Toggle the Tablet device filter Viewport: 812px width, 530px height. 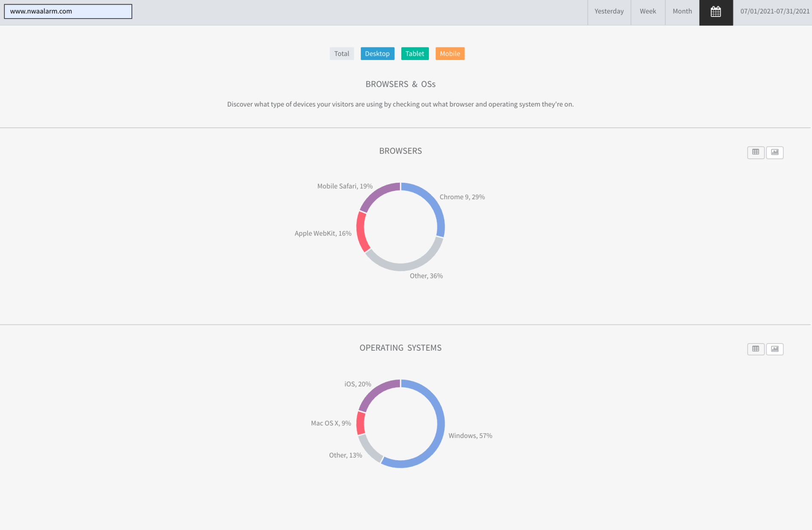pyautogui.click(x=414, y=54)
